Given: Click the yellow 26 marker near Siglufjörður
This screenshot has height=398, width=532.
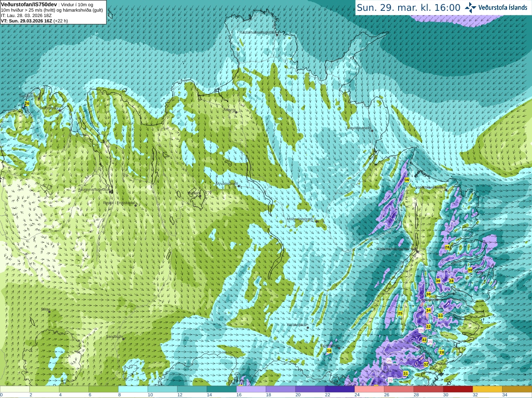Looking at the screenshot, I should (27, 103).
